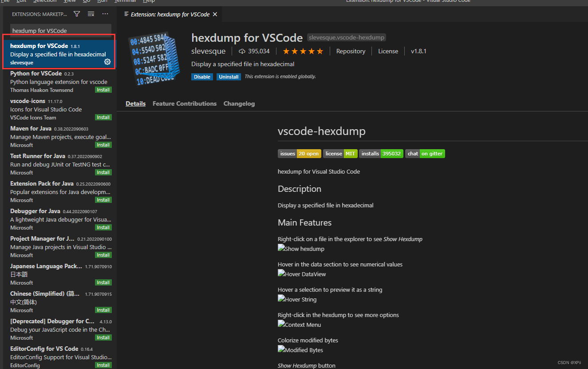Viewport: 588px width, 369px height.
Task: Install Maven for Java
Action: [x=103, y=145]
